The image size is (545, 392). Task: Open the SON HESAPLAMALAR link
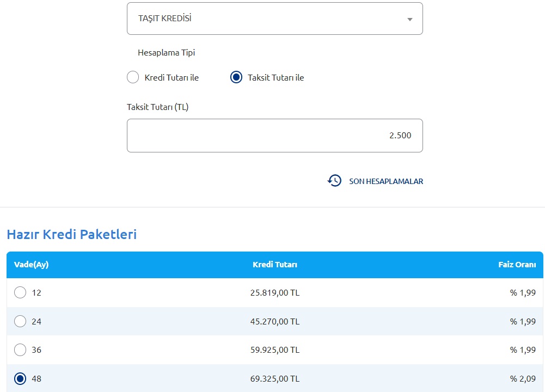(x=386, y=181)
